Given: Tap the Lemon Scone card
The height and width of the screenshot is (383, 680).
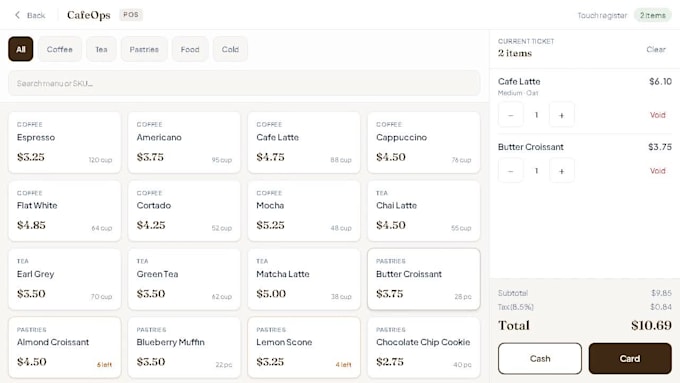Looking at the screenshot, I should point(304,347).
